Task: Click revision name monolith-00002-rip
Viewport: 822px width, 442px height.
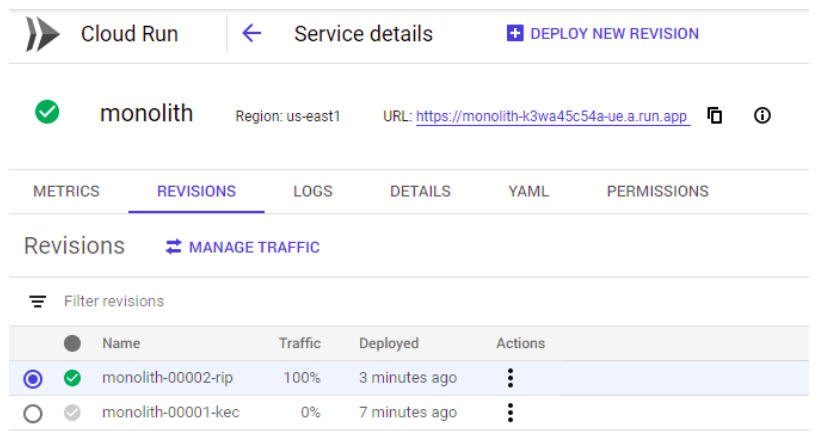Action: point(167,378)
